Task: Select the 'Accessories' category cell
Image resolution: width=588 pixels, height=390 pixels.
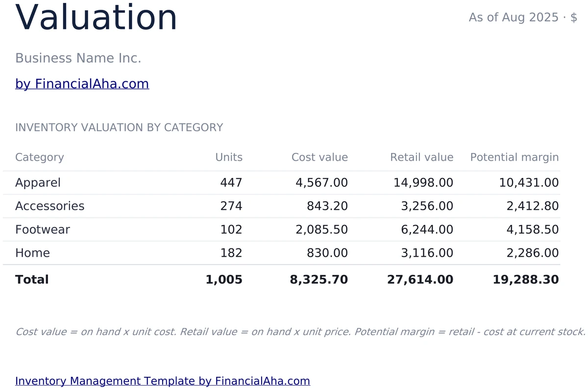Action: (x=50, y=206)
